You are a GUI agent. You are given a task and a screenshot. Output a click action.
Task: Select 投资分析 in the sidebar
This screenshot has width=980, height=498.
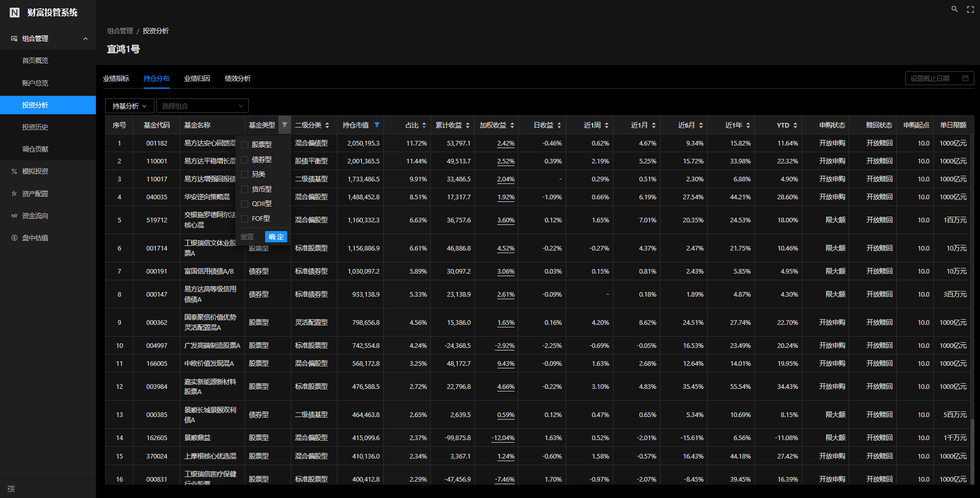pyautogui.click(x=48, y=105)
